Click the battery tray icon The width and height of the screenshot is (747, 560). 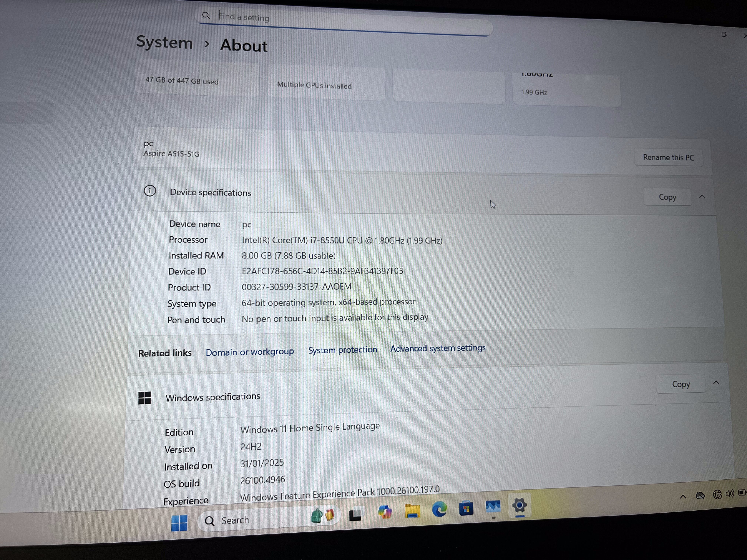click(742, 493)
